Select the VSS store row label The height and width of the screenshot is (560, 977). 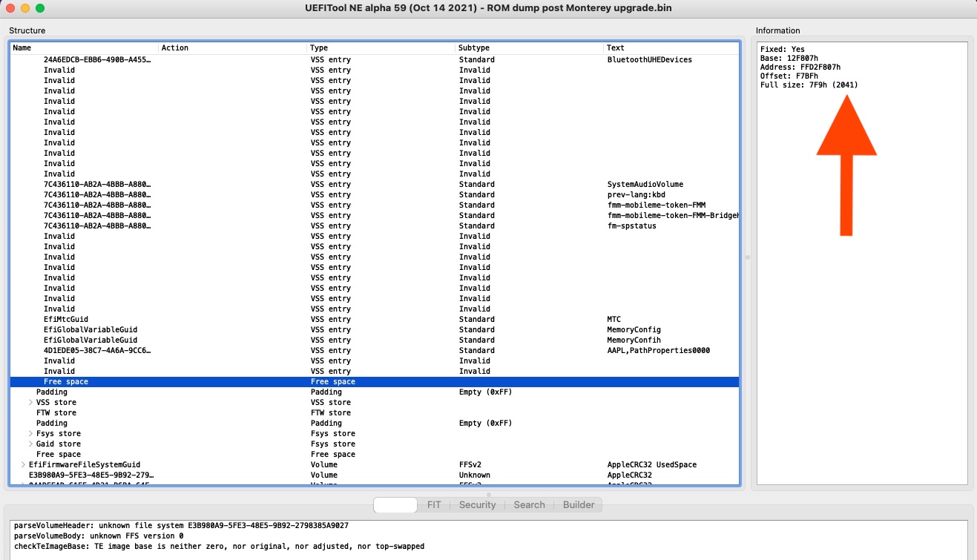[56, 402]
